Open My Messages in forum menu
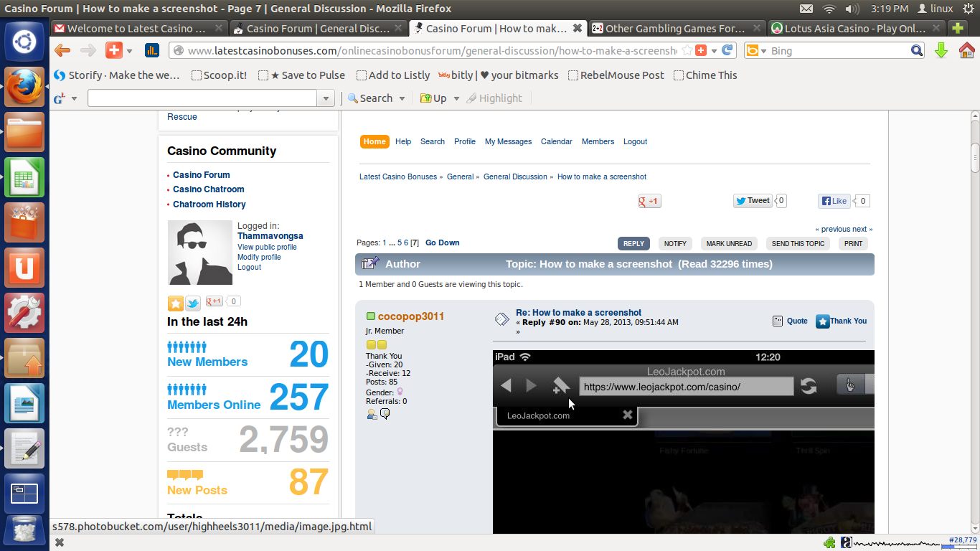Image resolution: width=980 pixels, height=551 pixels. point(508,142)
